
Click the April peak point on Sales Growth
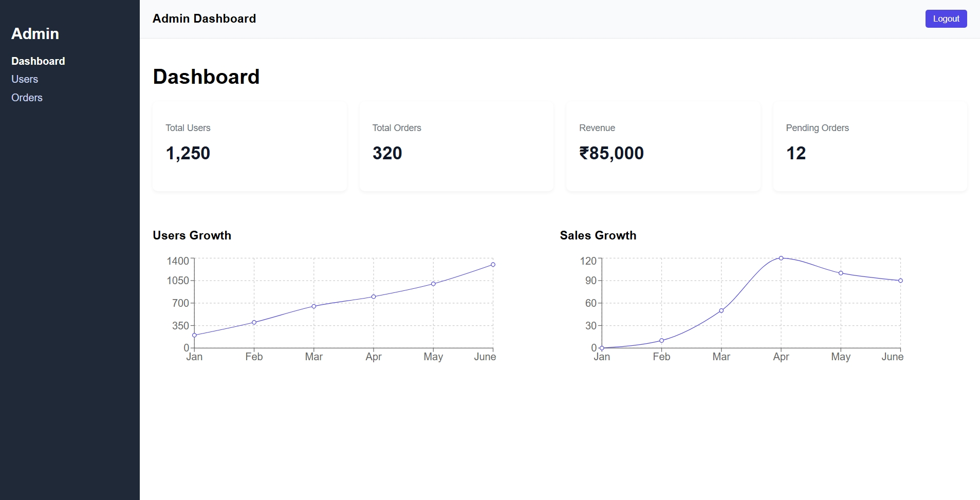781,258
